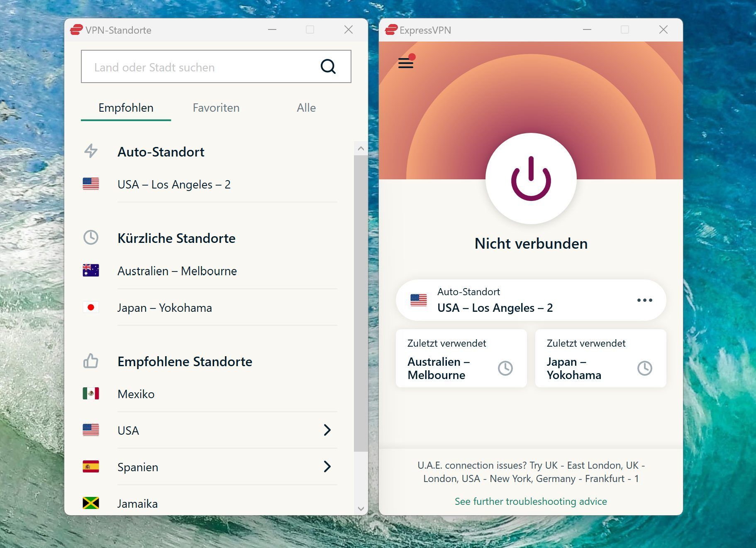
Task: Click the clock icon on Japan – Yokohama card
Action: (645, 368)
